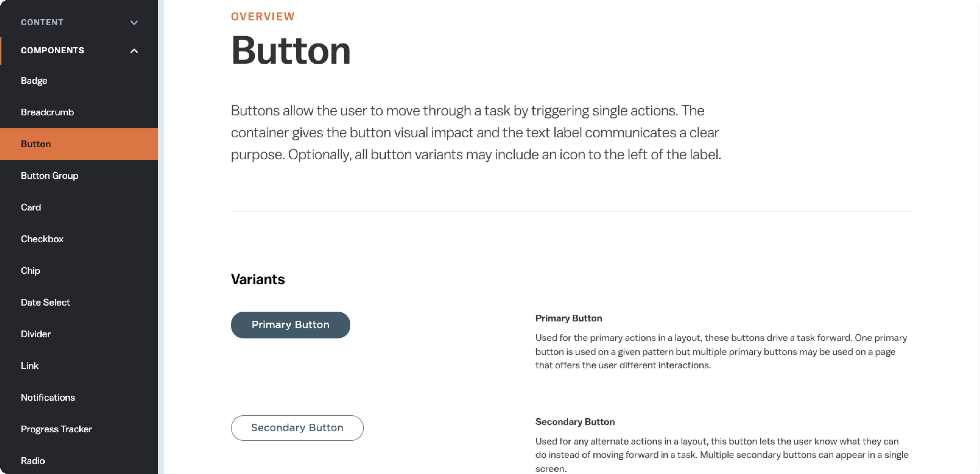Viewport: 980px width, 474px height.
Task: Open the Link component page
Action: pyautogui.click(x=30, y=366)
